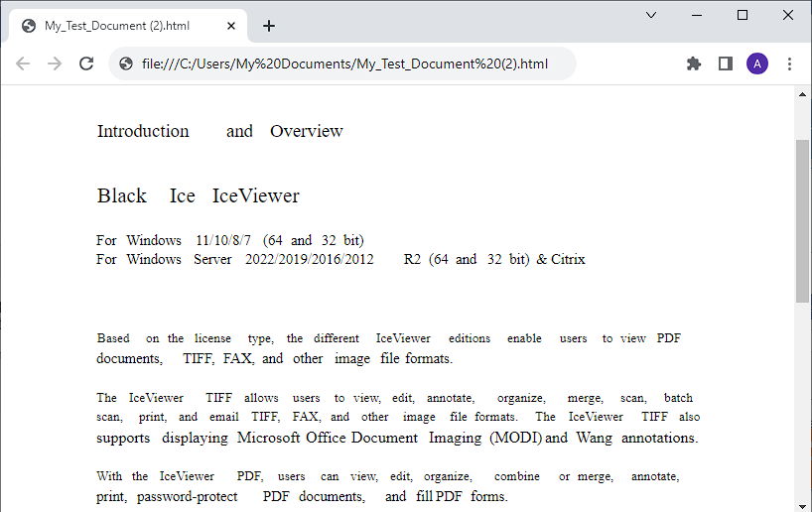812x512 pixels.
Task: Click the vertical scrollbar thumb
Action: pyautogui.click(x=802, y=221)
